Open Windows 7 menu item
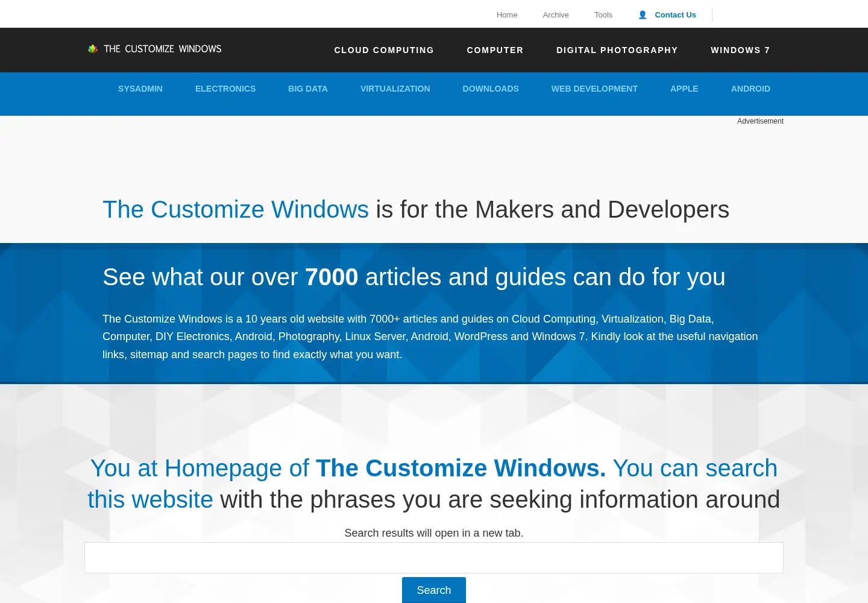Viewport: 868px width, 603px height. [740, 50]
